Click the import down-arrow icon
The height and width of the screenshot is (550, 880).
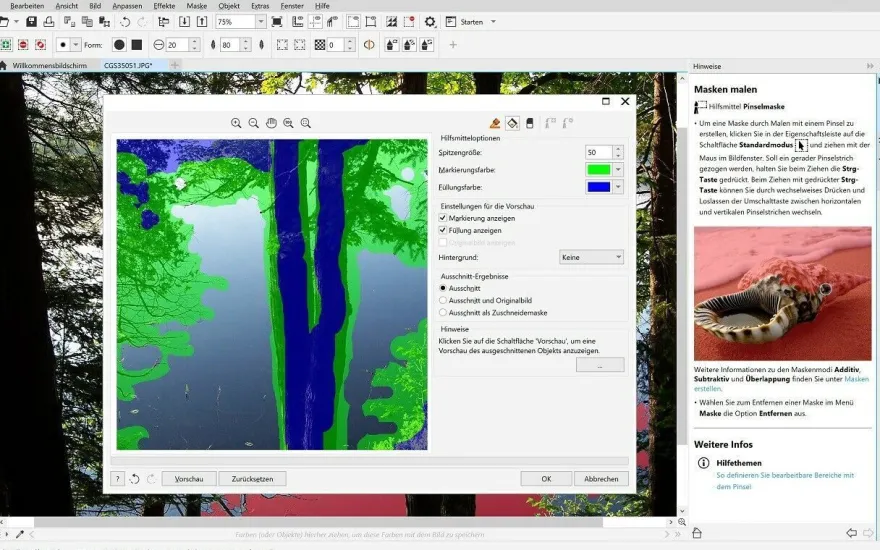(184, 22)
